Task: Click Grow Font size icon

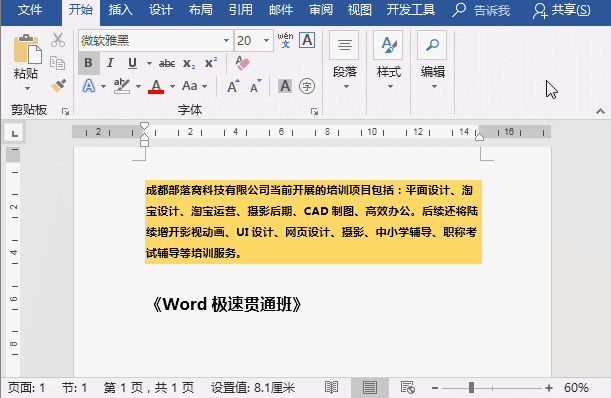Action: 233,86
